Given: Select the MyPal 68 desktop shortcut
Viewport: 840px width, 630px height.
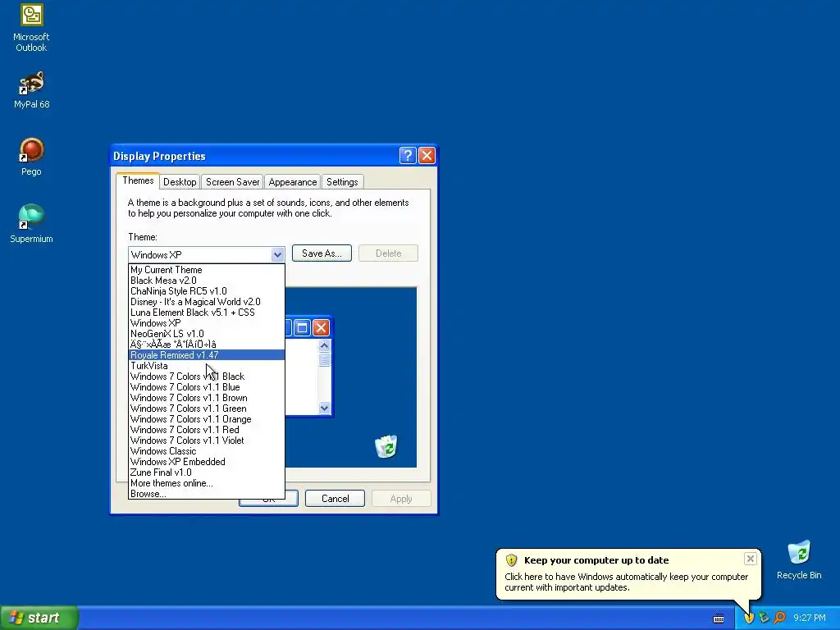Looking at the screenshot, I should click(x=31, y=89).
